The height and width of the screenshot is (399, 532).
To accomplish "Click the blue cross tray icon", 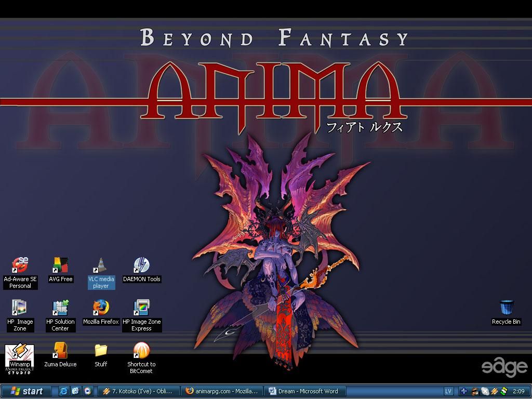I will click(464, 391).
